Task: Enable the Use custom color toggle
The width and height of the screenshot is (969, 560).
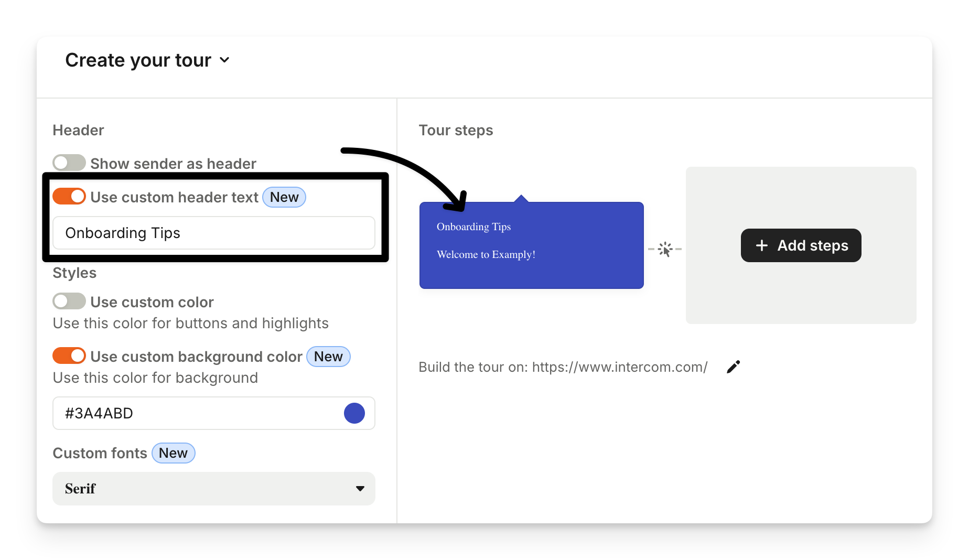Action: tap(69, 301)
